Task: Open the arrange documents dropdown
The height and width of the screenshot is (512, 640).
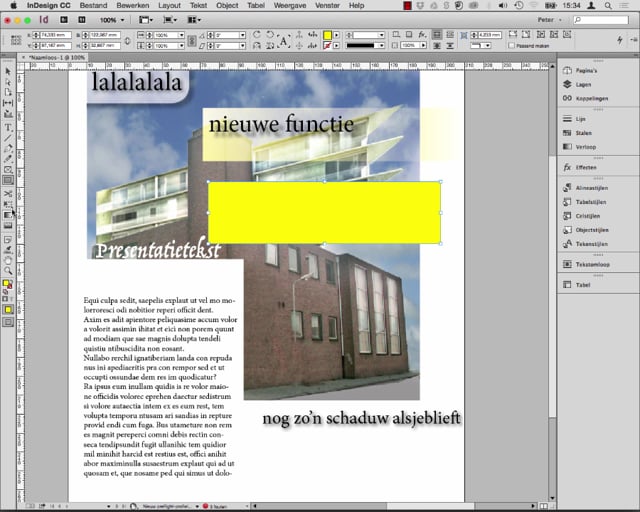Action: [x=194, y=20]
